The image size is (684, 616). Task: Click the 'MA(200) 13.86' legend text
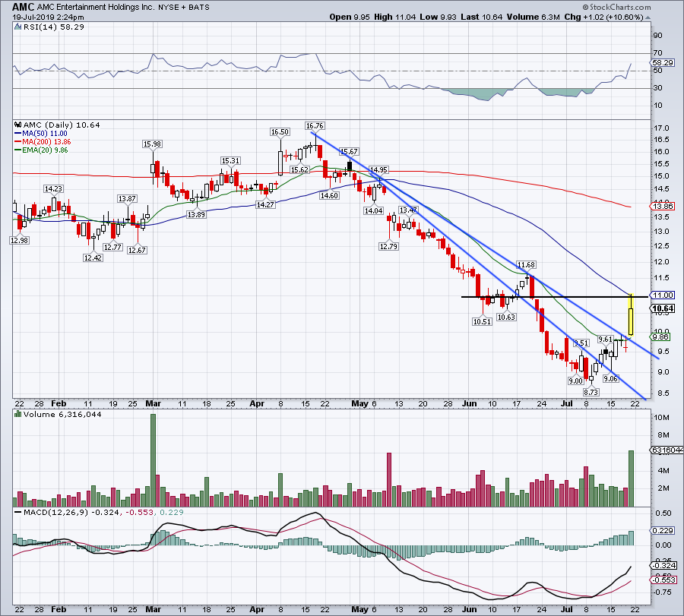pos(46,142)
